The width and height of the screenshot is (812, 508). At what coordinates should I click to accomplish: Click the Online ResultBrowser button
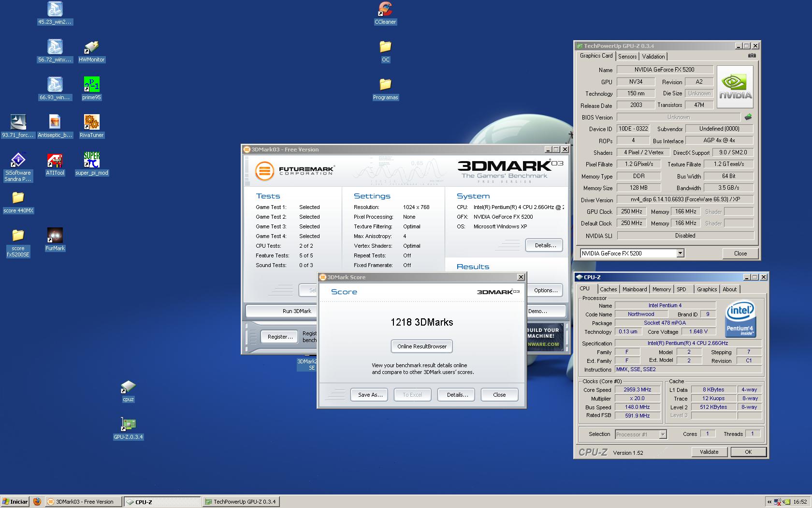(x=422, y=346)
